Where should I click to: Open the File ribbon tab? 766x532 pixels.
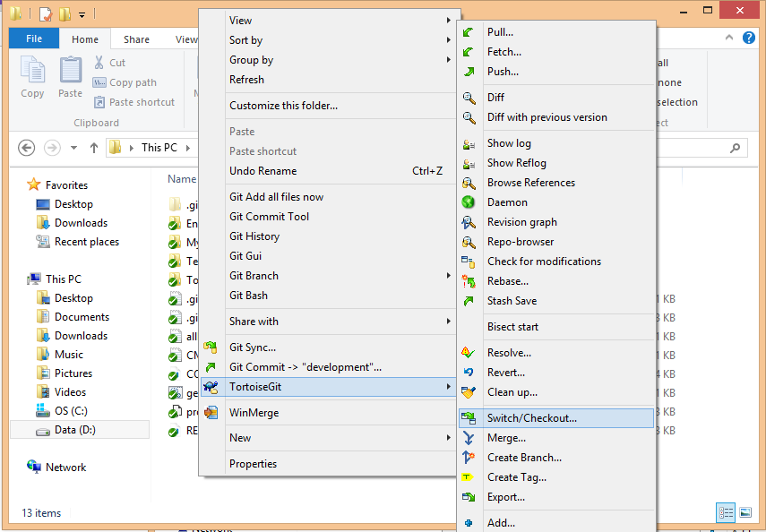(34, 39)
